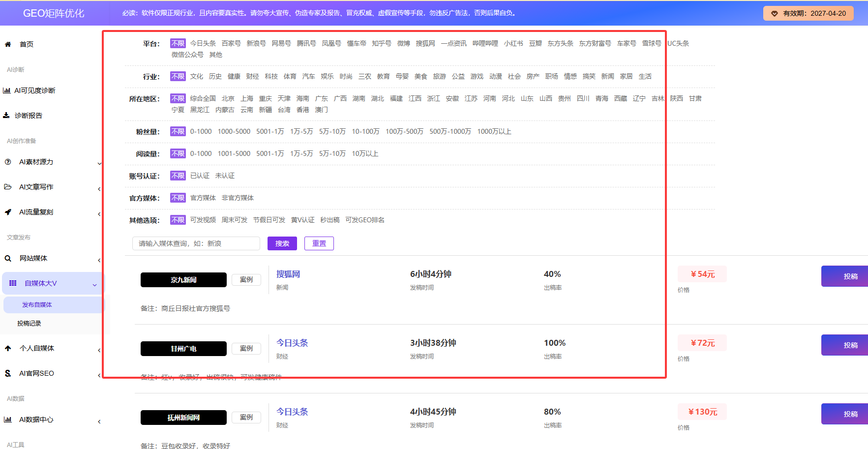Click the ¥54元 price tag
This screenshot has height=449, width=868.
pos(702,274)
